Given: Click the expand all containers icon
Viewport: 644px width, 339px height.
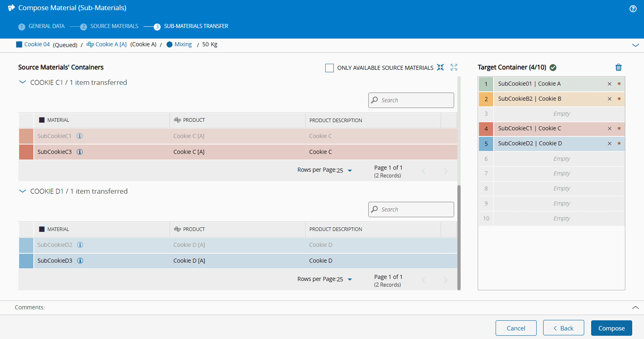Looking at the screenshot, I should coord(454,67).
